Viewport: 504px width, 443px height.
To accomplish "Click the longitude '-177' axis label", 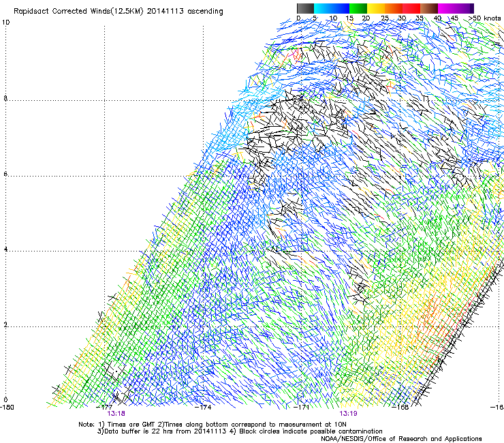I will tap(104, 408).
